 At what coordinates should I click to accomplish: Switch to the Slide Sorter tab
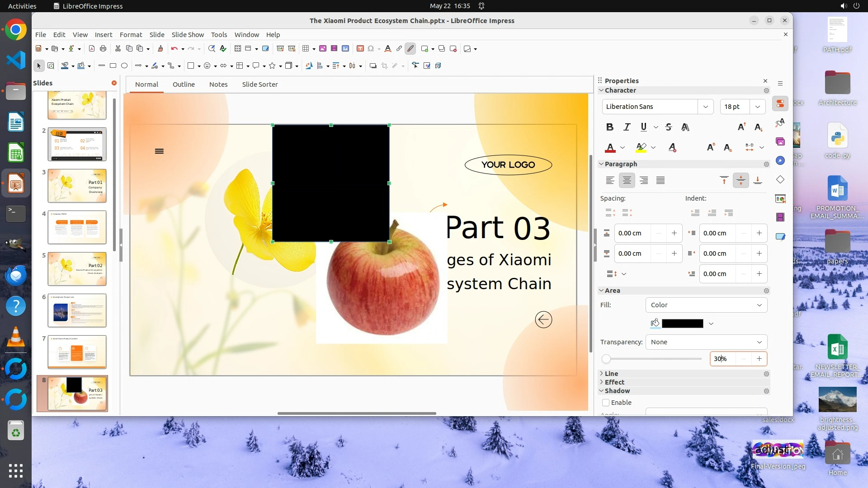tap(259, 84)
